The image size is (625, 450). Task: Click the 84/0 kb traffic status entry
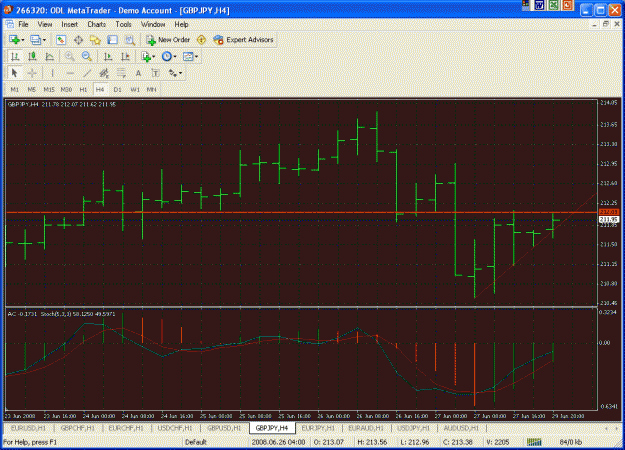point(570,442)
